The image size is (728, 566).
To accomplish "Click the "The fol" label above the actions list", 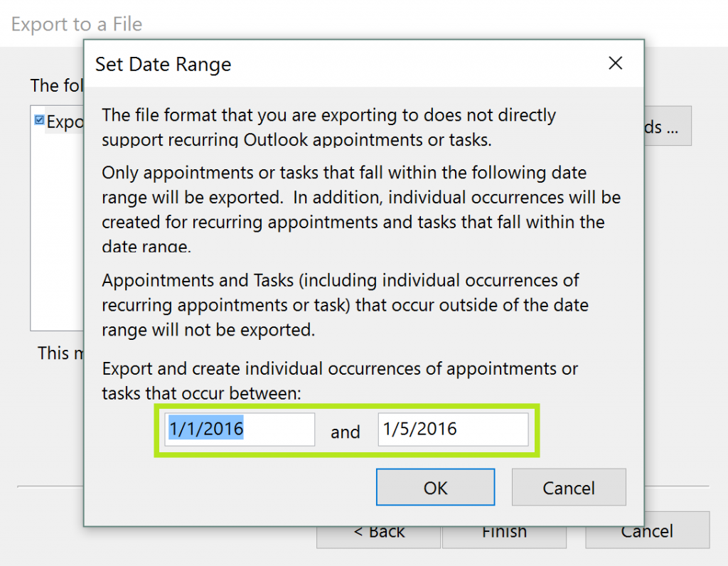I will tap(55, 86).
